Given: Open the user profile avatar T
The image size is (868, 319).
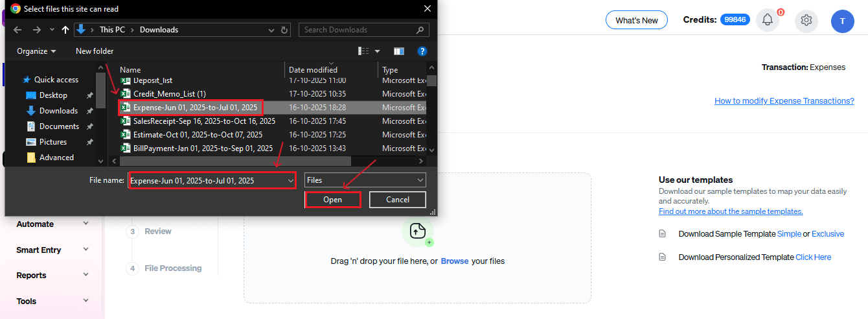Looking at the screenshot, I should coord(842,21).
